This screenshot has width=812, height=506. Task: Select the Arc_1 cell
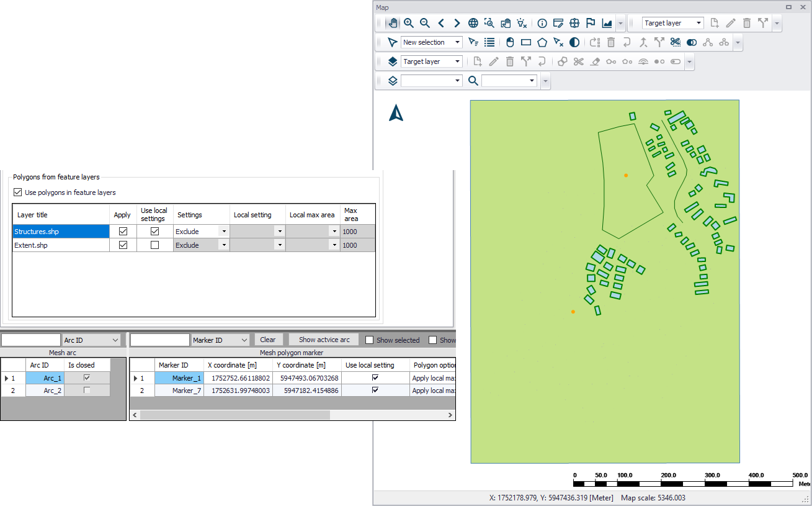pos(45,377)
